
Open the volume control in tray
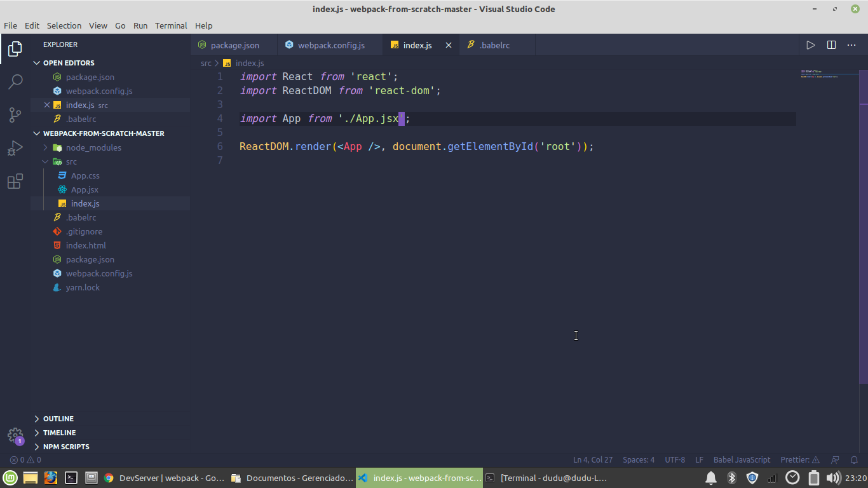pyautogui.click(x=833, y=478)
